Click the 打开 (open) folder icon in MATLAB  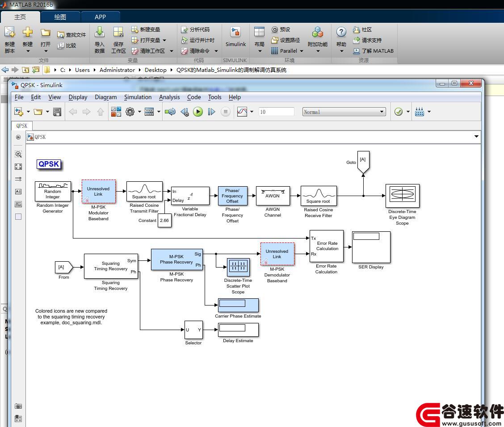coord(46,33)
